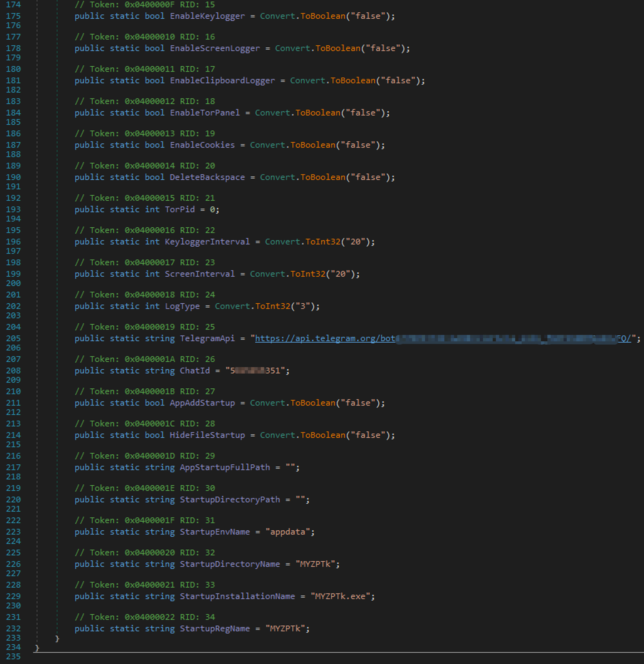Click ToBoolean on the AppAddStartup line
The height and width of the screenshot is (664, 644).
[313, 403]
